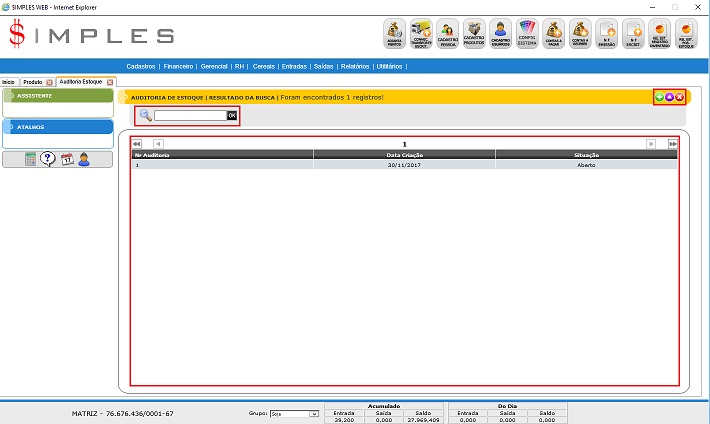Click the green add record button

click(x=659, y=97)
